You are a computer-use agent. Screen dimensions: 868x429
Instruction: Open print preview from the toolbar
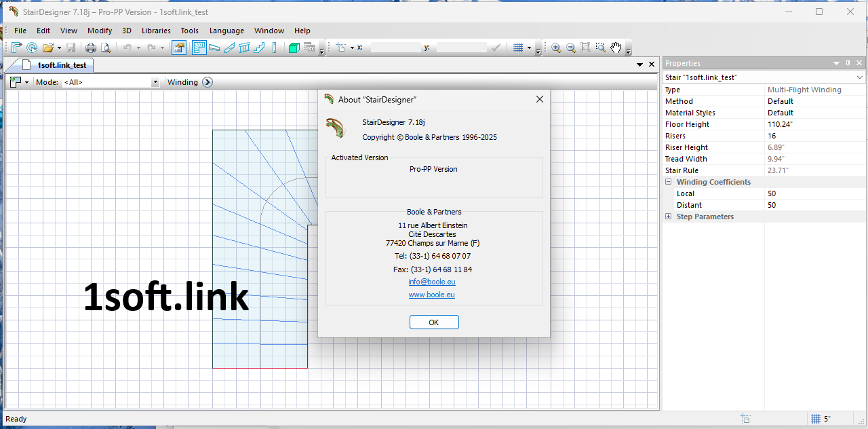tap(106, 48)
